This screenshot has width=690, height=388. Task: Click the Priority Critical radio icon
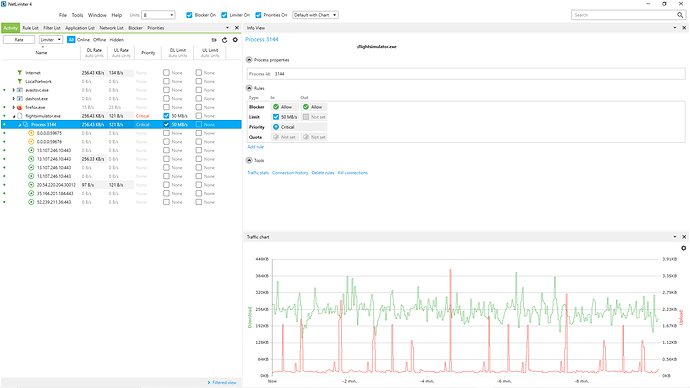276,127
